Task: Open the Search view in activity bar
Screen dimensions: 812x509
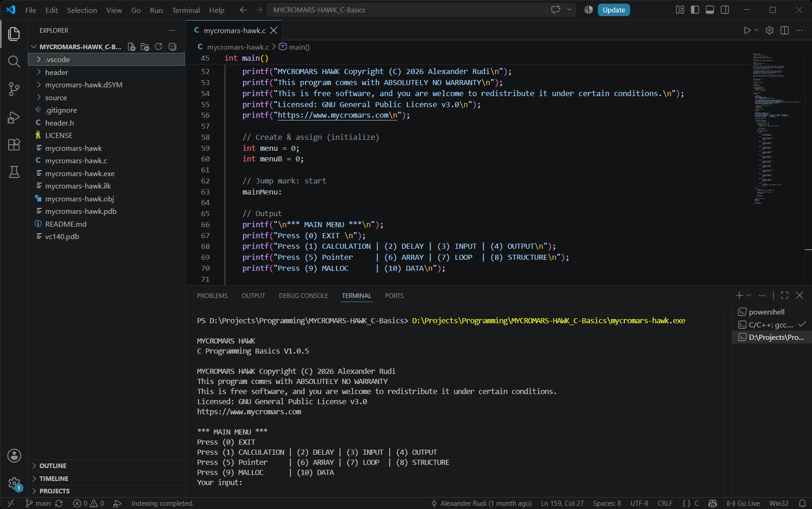Action: tap(14, 62)
